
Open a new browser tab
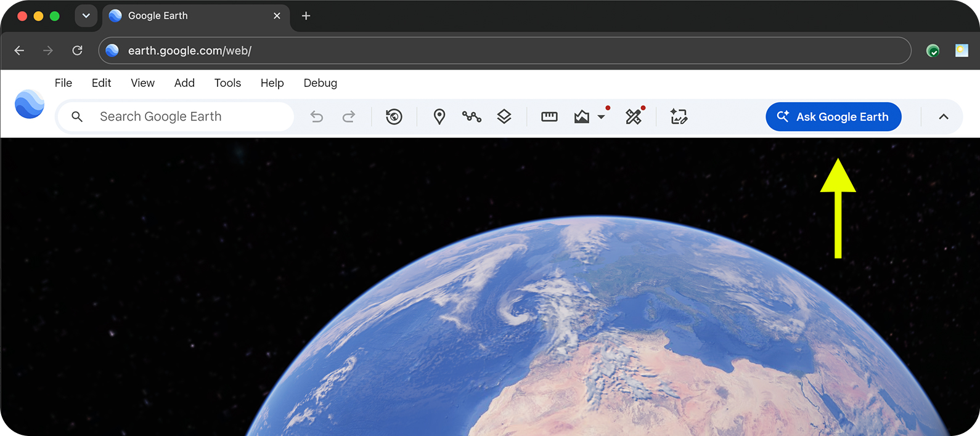click(306, 16)
